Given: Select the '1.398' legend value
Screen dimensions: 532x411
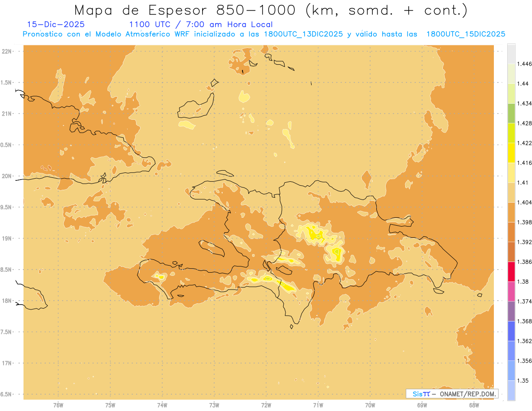Looking at the screenshot, I should tap(524, 222).
